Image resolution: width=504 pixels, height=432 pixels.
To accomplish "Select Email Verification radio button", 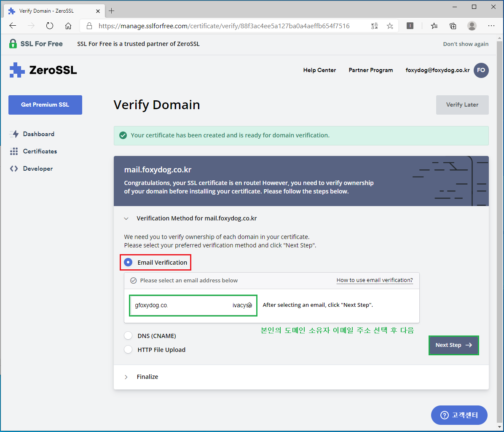I will 128,262.
